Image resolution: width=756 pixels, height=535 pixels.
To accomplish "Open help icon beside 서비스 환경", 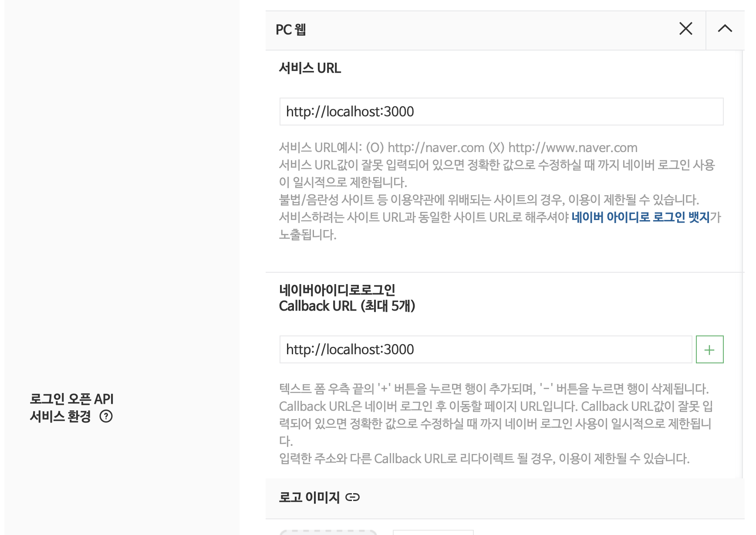I will 106,416.
